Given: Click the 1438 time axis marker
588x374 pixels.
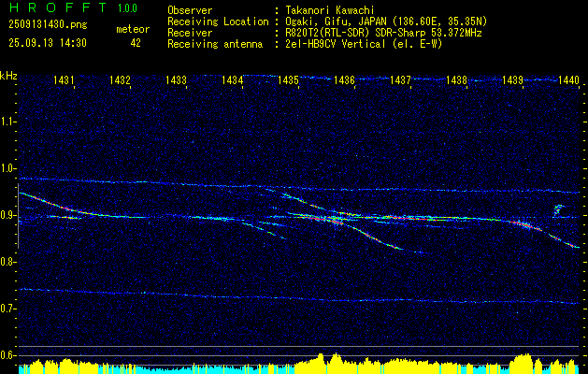Looking at the screenshot, I should coord(457,79).
